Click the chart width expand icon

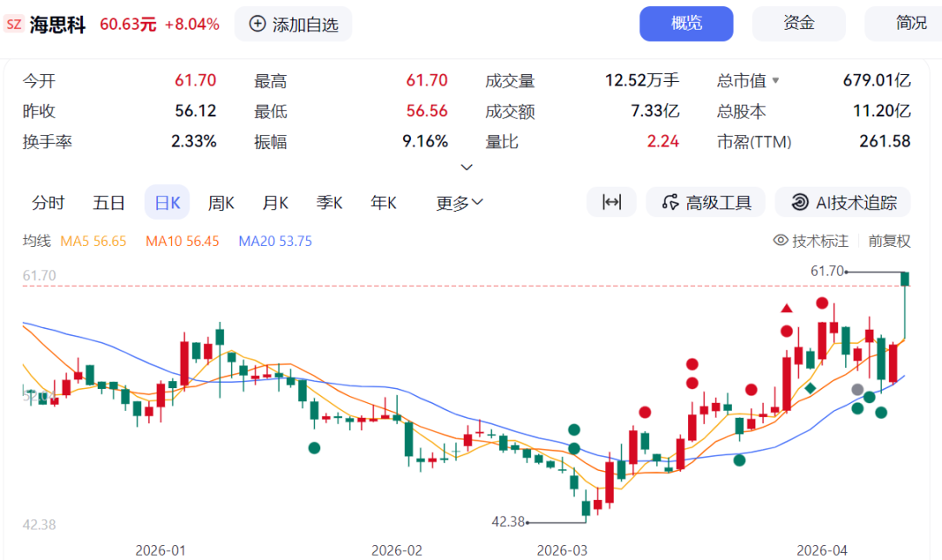611,202
